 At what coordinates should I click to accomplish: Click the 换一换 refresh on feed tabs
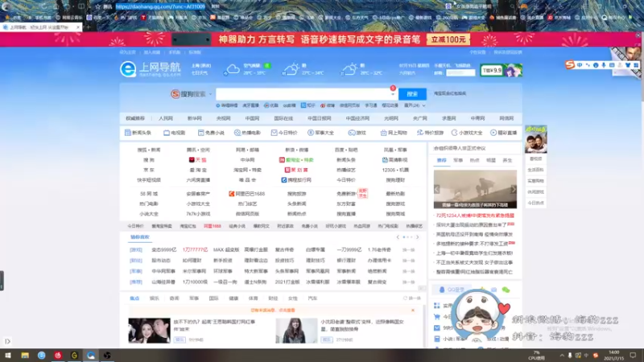[x=412, y=298]
